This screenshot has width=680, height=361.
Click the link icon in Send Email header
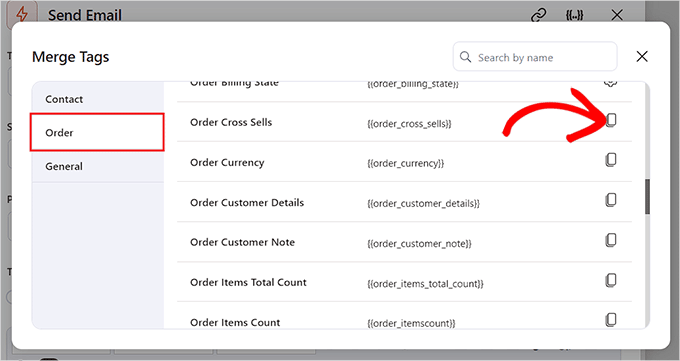click(x=539, y=16)
